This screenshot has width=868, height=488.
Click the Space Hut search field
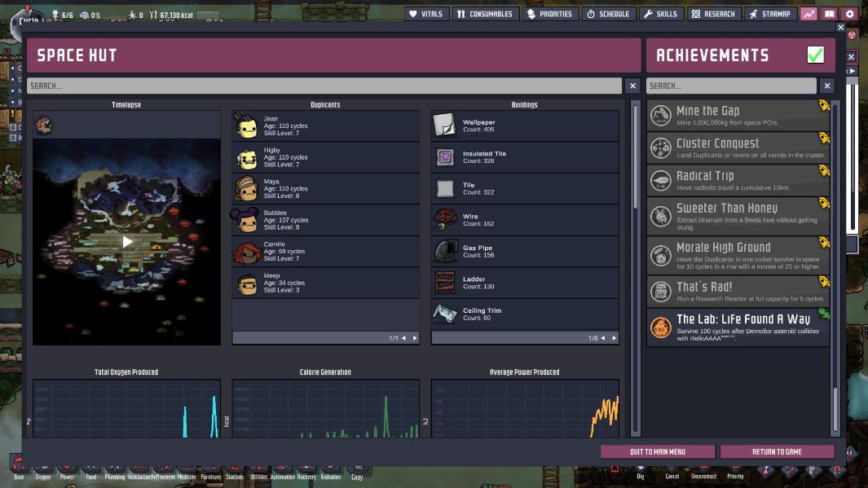point(324,86)
